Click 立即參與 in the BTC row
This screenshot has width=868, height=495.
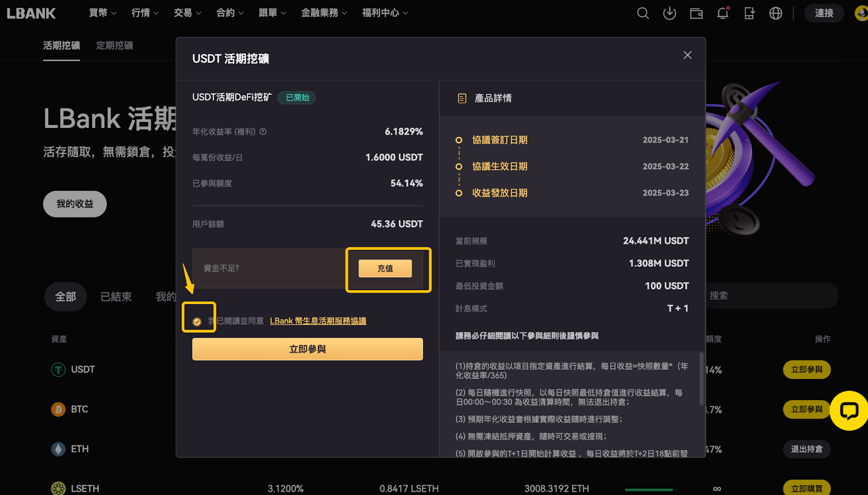tap(807, 409)
